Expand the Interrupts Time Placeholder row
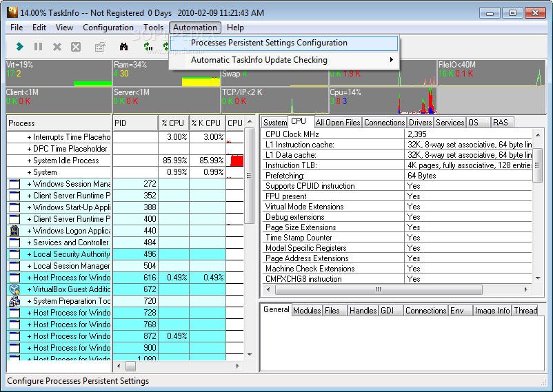 coord(29,137)
